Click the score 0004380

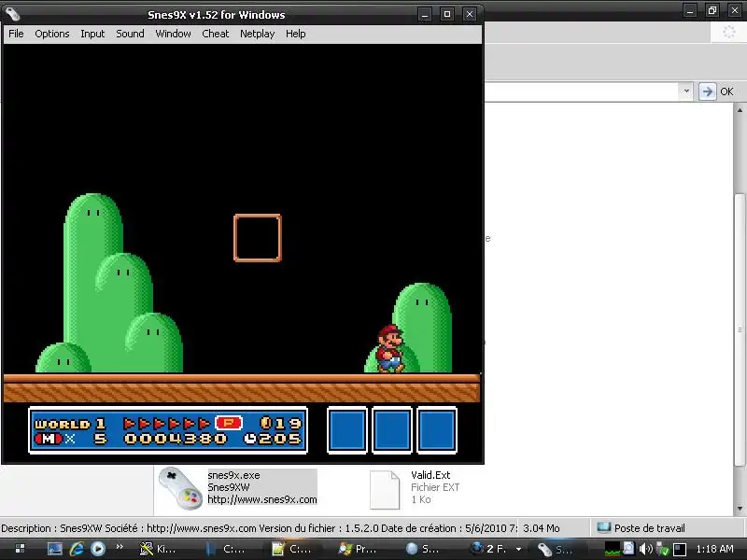pyautogui.click(x=176, y=439)
